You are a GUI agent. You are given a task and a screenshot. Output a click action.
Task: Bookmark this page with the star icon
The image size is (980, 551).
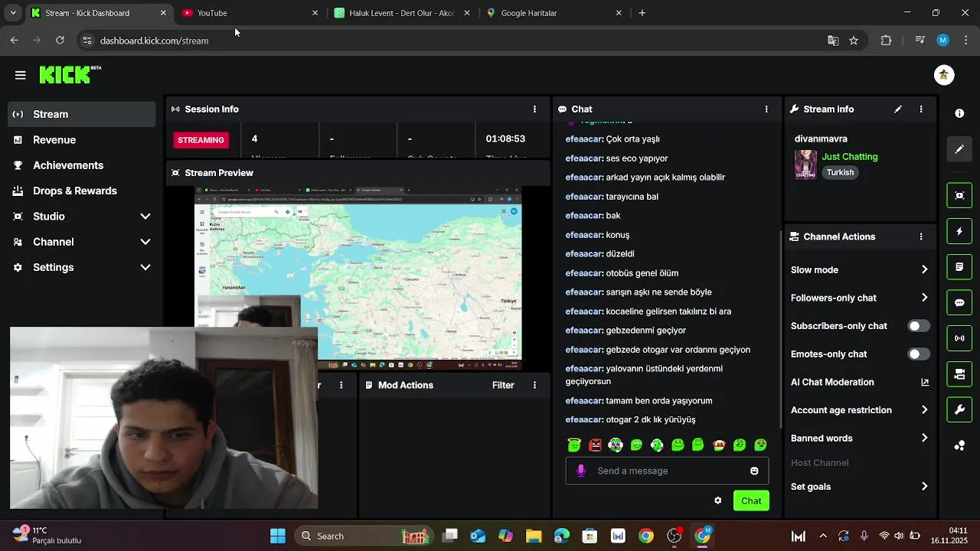point(854,41)
